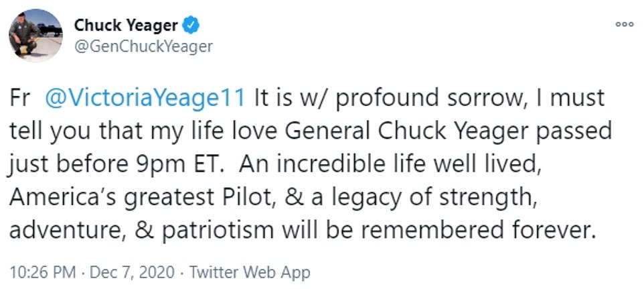Click the blue verified badge

pos(191,26)
